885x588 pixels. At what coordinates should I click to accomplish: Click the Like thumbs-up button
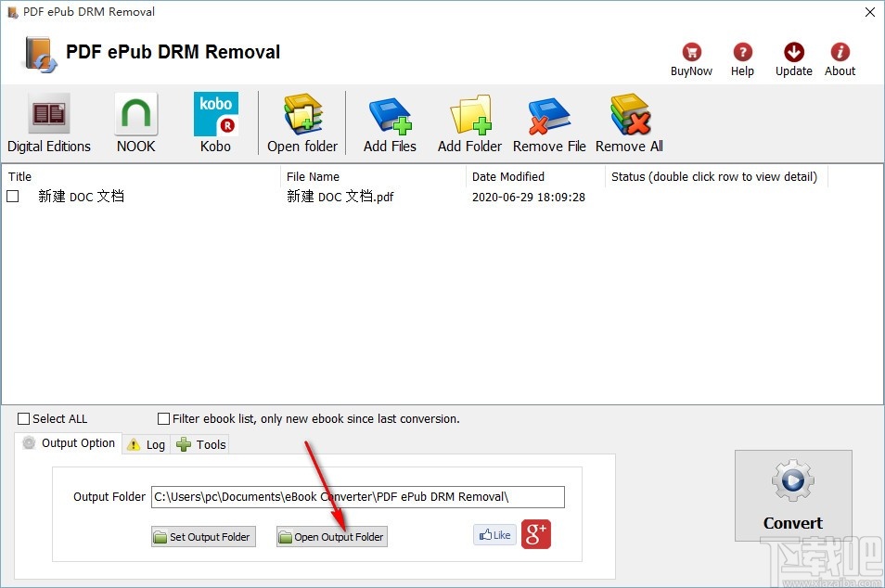click(x=494, y=534)
